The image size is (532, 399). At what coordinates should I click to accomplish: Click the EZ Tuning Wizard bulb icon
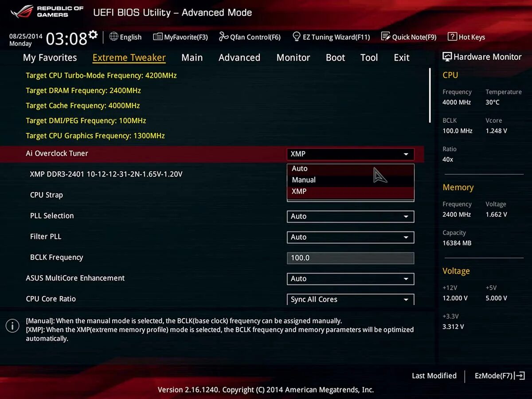[x=297, y=37]
